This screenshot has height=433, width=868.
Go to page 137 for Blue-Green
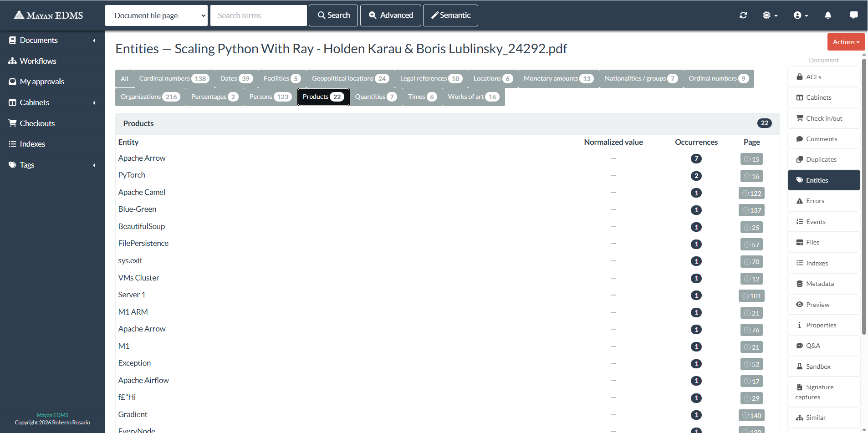pyautogui.click(x=751, y=210)
